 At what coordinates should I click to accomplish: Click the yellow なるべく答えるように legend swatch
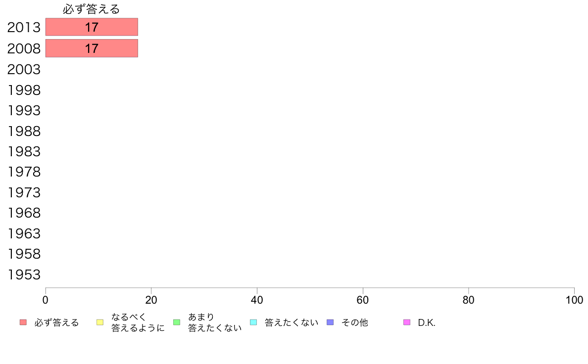click(x=100, y=322)
